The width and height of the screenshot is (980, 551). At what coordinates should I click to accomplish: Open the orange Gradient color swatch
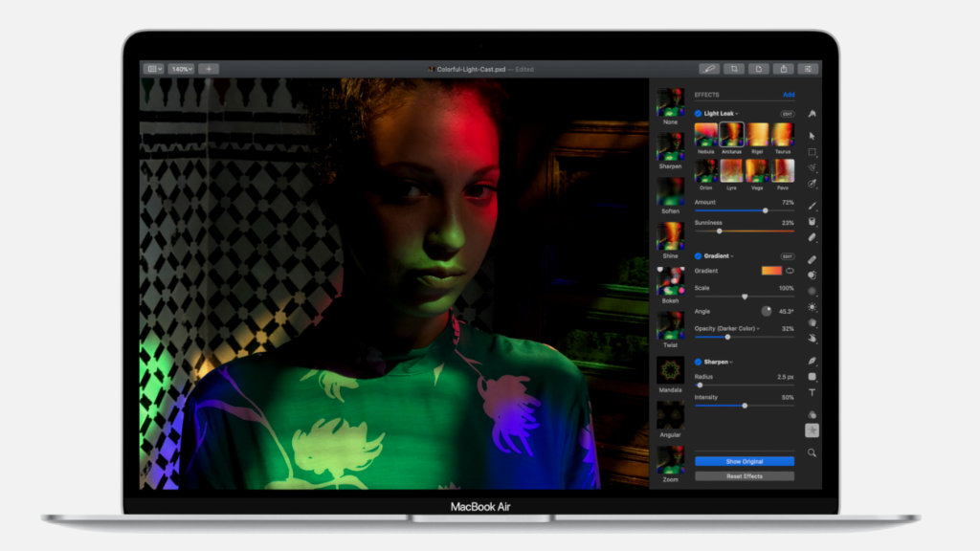click(x=771, y=271)
